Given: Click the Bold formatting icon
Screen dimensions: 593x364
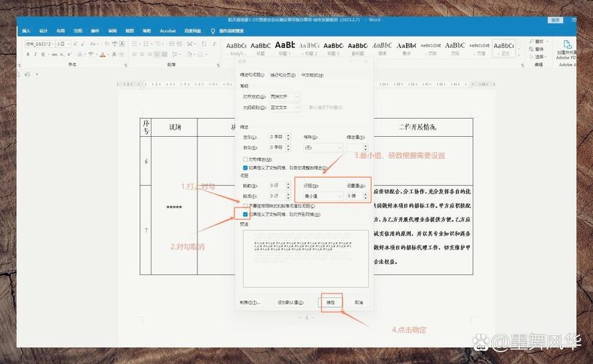Looking at the screenshot, I should tap(28, 55).
